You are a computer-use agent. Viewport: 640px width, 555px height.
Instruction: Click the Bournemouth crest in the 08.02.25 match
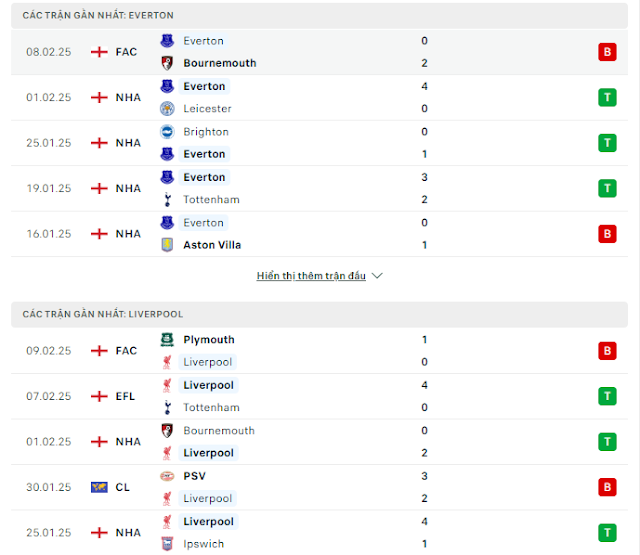[167, 63]
